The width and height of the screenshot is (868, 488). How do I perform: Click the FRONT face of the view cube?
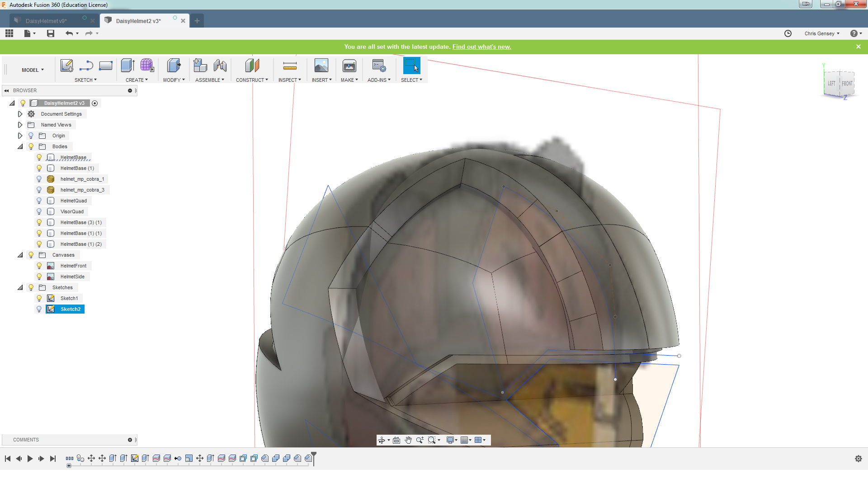click(x=847, y=84)
